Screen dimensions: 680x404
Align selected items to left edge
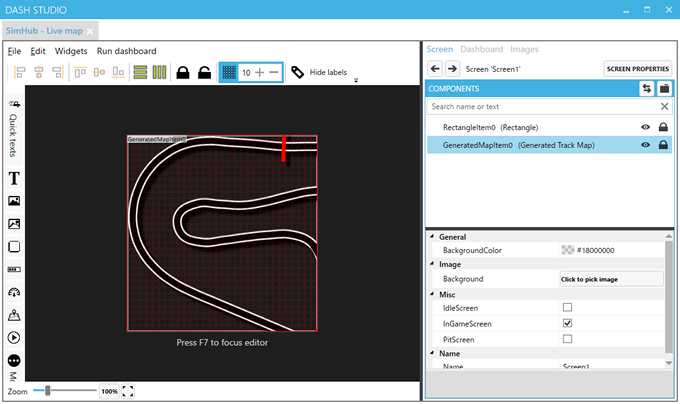tap(20, 72)
